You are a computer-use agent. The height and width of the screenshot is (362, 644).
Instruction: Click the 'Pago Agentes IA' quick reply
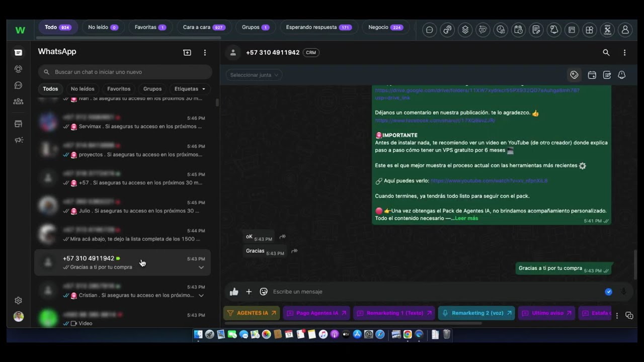[x=316, y=313]
